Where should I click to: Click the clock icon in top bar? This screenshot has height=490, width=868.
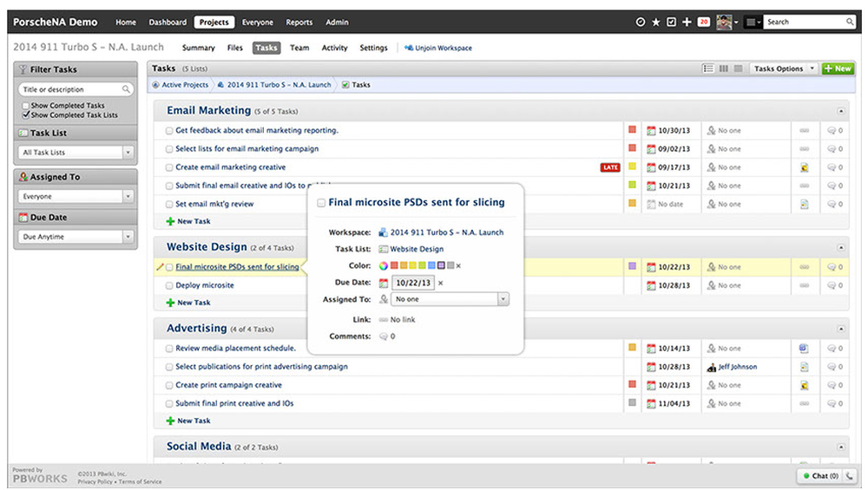tap(640, 23)
